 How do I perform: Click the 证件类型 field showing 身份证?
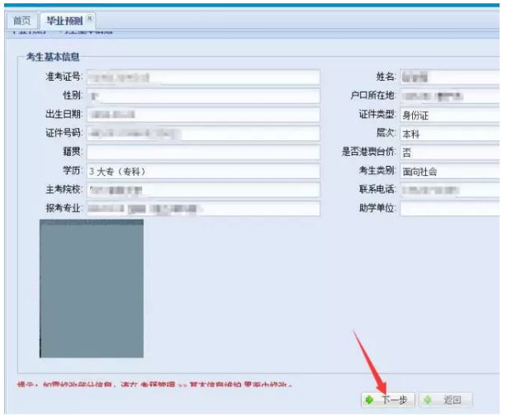(450, 115)
